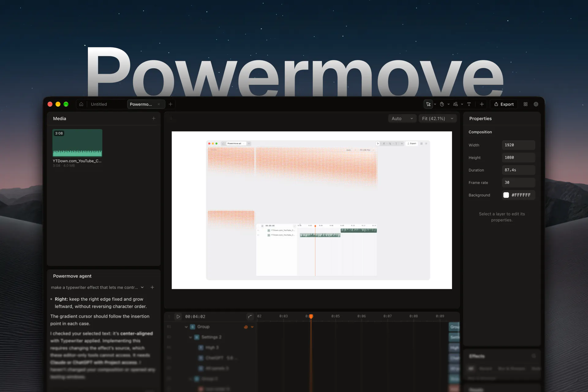Open the grid layout icon
The height and width of the screenshot is (392, 588).
526,104
